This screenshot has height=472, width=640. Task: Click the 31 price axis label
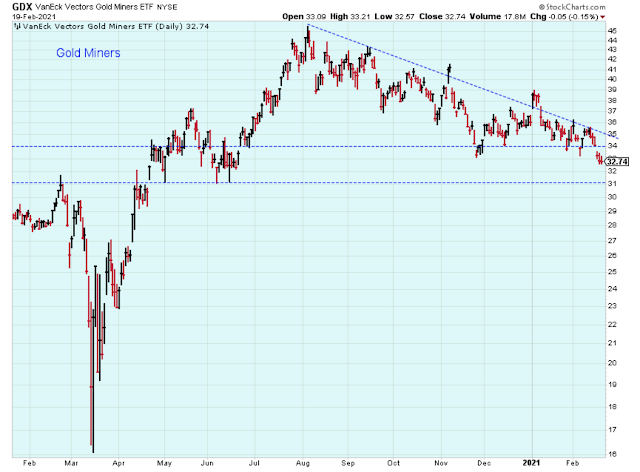coord(612,184)
